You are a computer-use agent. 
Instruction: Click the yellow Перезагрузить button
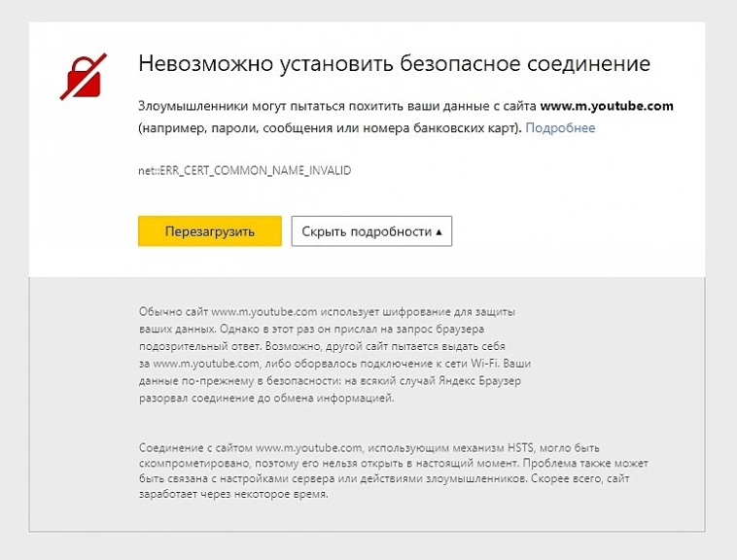click(210, 231)
